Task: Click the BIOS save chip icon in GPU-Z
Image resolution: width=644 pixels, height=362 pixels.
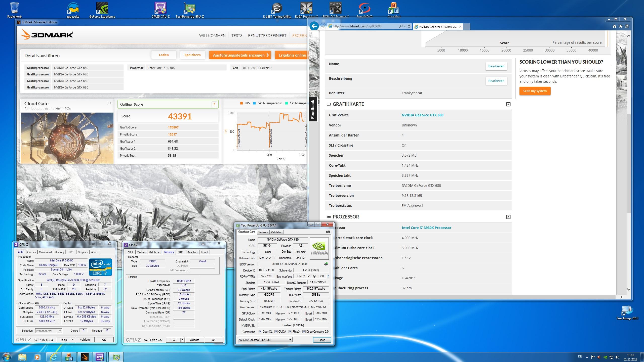Action: coord(326,264)
